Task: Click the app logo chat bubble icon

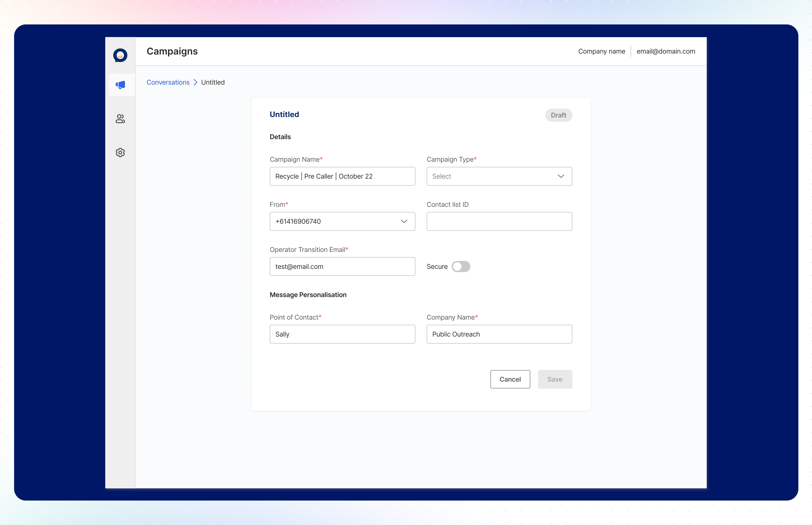Action: click(120, 55)
